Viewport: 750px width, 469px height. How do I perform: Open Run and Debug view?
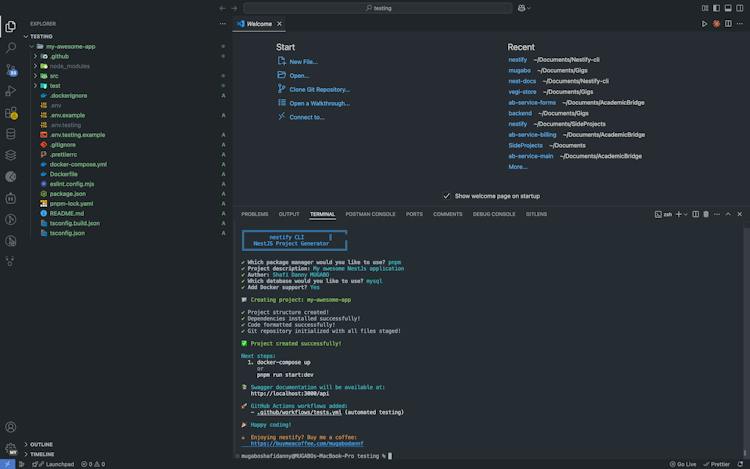(x=11, y=91)
